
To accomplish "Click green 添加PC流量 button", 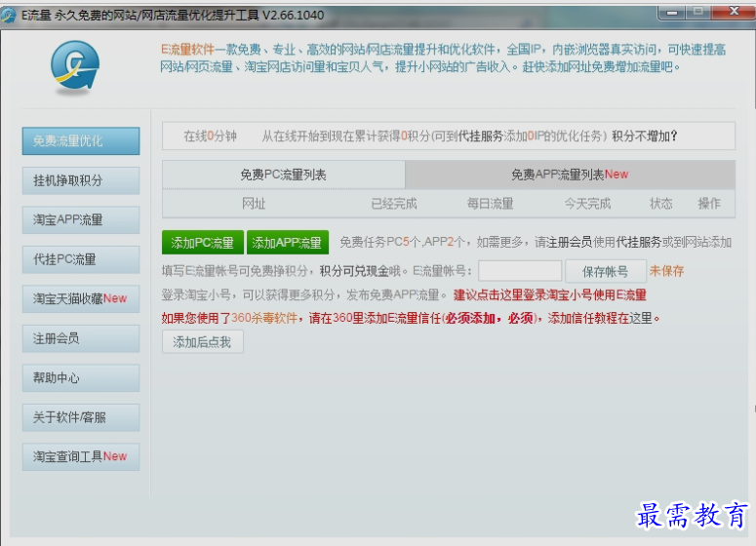I will (203, 243).
